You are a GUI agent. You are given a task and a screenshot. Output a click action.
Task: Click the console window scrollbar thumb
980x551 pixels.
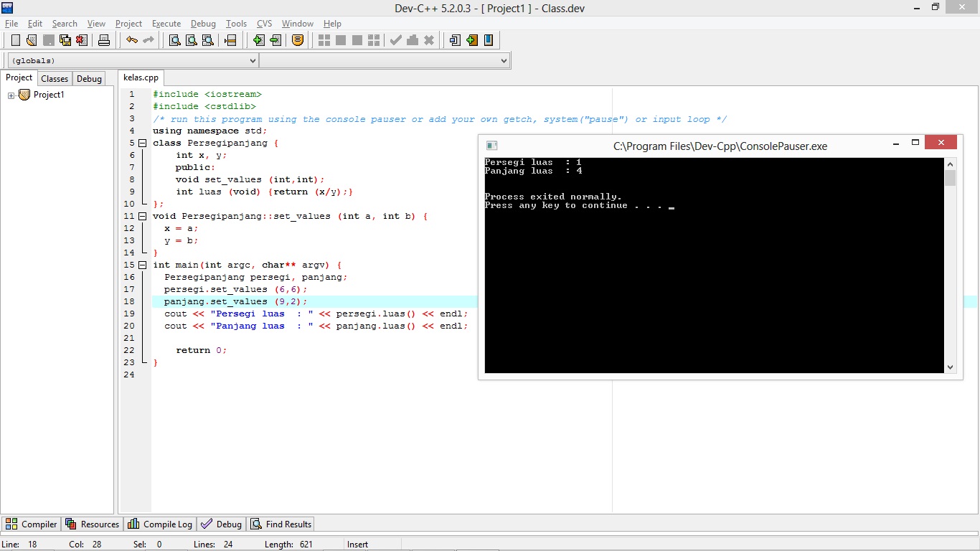(x=951, y=178)
